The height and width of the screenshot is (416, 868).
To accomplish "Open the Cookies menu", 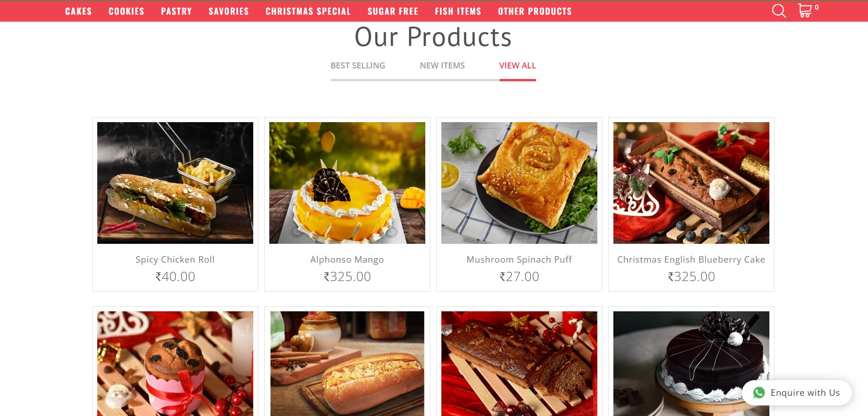I will [x=126, y=11].
